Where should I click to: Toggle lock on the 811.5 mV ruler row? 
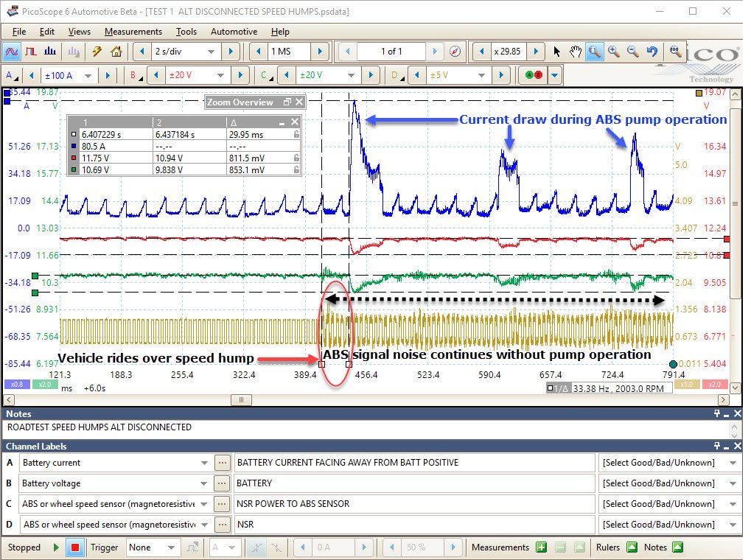point(296,158)
